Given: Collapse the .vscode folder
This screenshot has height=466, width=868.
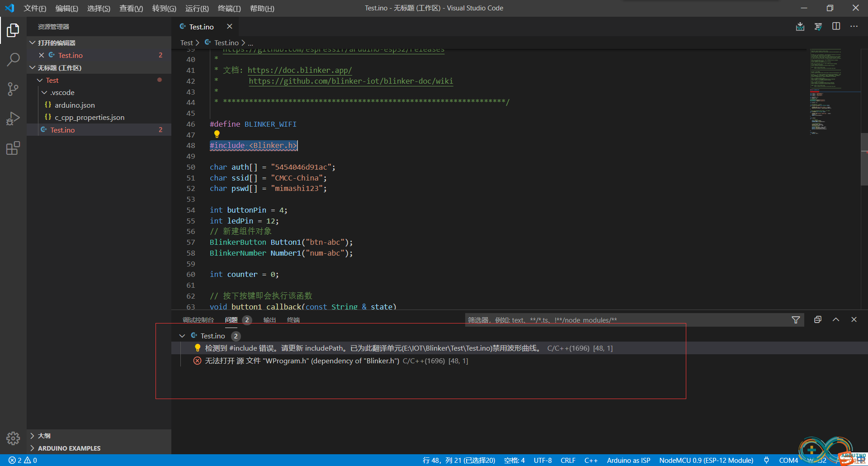Looking at the screenshot, I should tap(44, 92).
